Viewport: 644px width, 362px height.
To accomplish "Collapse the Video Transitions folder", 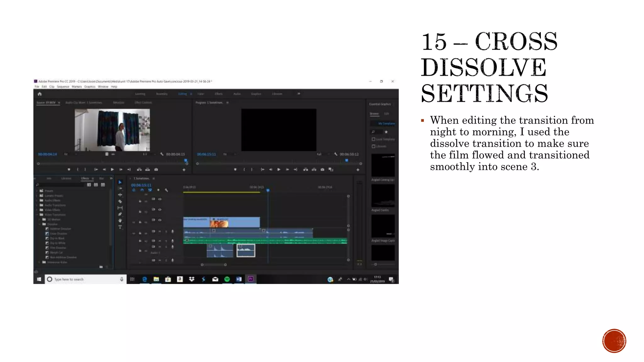I will coord(37,215).
